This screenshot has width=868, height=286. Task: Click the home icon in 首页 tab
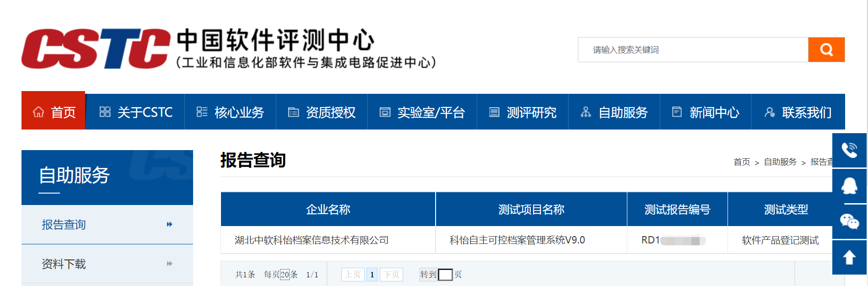38,112
